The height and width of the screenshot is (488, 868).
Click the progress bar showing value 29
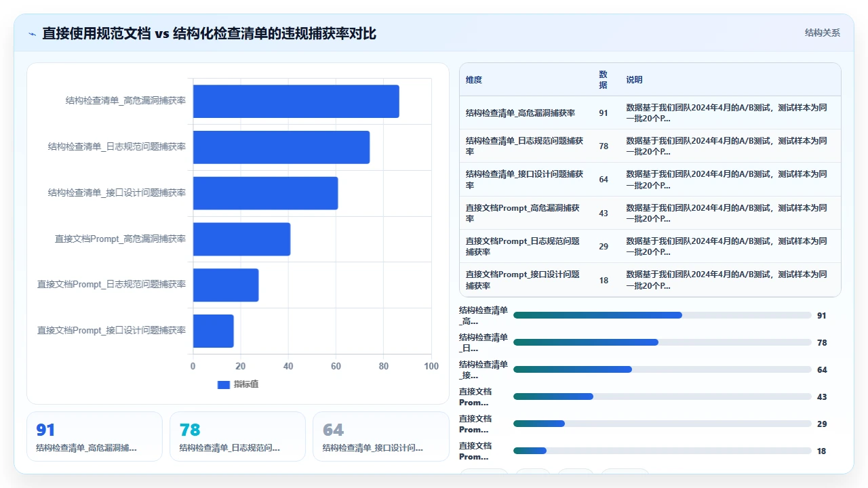point(663,424)
